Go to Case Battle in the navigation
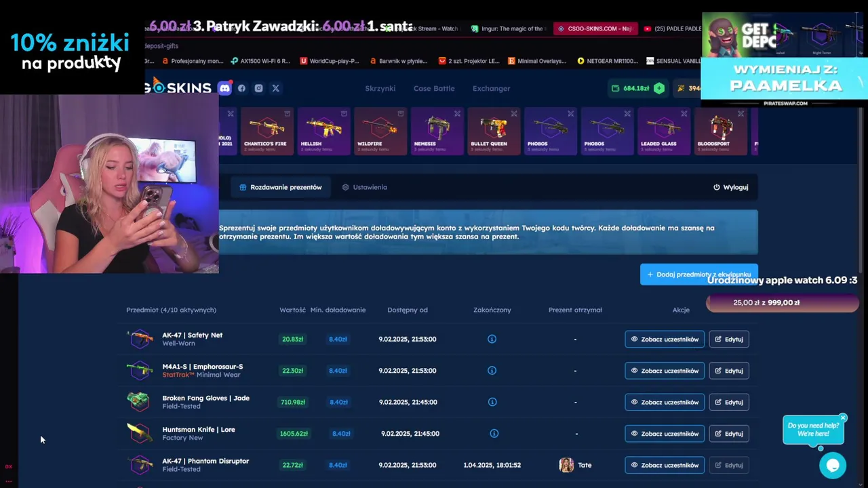 tap(434, 88)
